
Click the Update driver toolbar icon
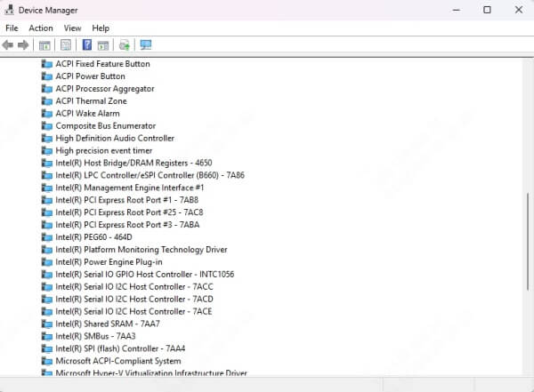(x=125, y=45)
